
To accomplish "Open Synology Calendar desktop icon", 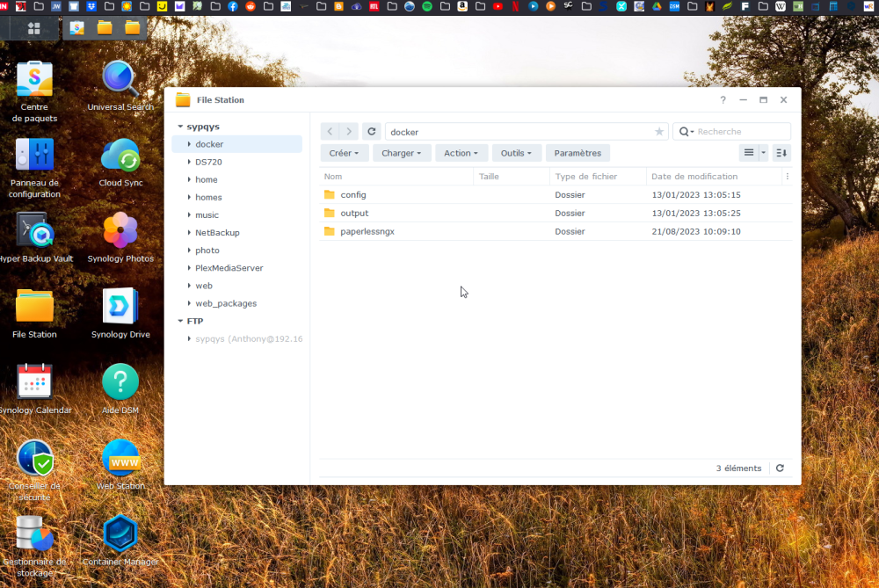I will click(34, 382).
